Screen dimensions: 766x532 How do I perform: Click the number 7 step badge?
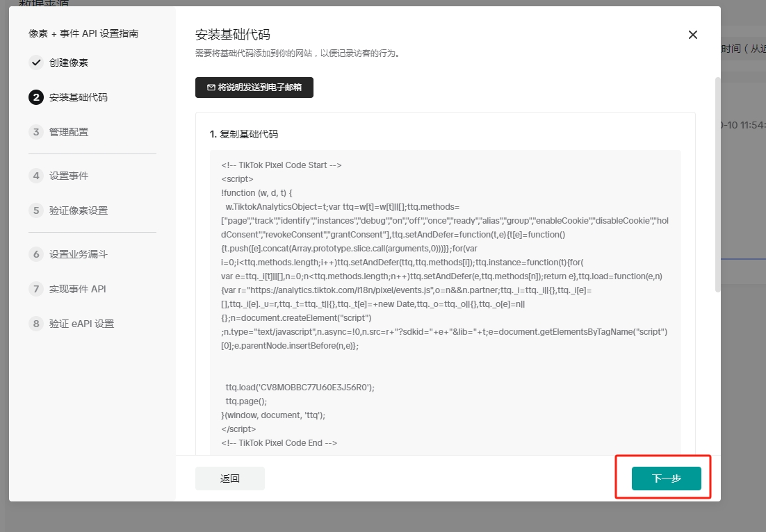point(36,289)
